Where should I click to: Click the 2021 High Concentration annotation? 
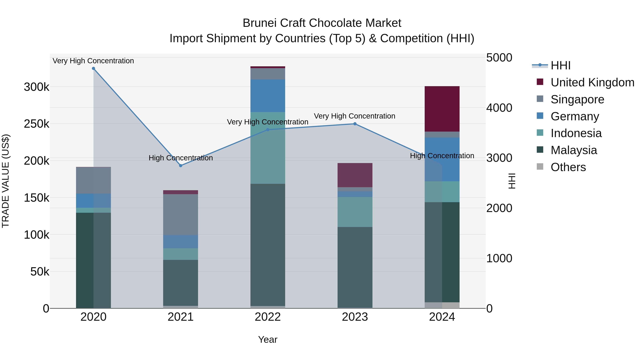[x=181, y=158]
